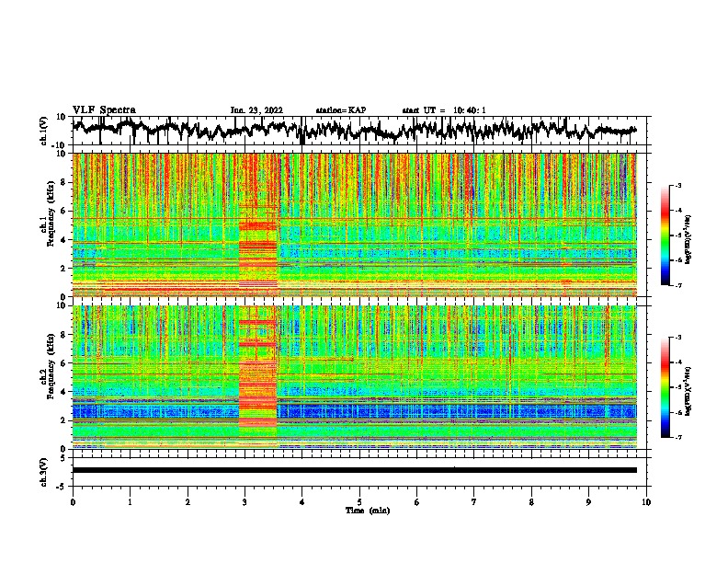Click time axis tick label "1"

coord(131,502)
